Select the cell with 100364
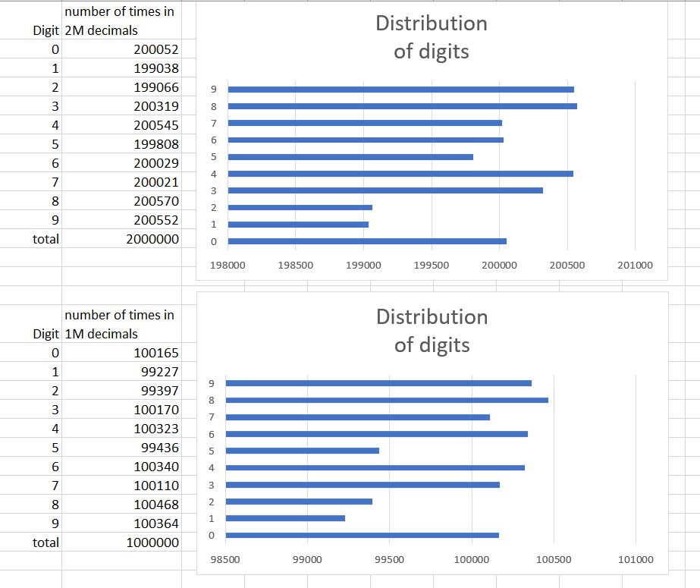Viewport: 700px width, 588px height. 121,524
